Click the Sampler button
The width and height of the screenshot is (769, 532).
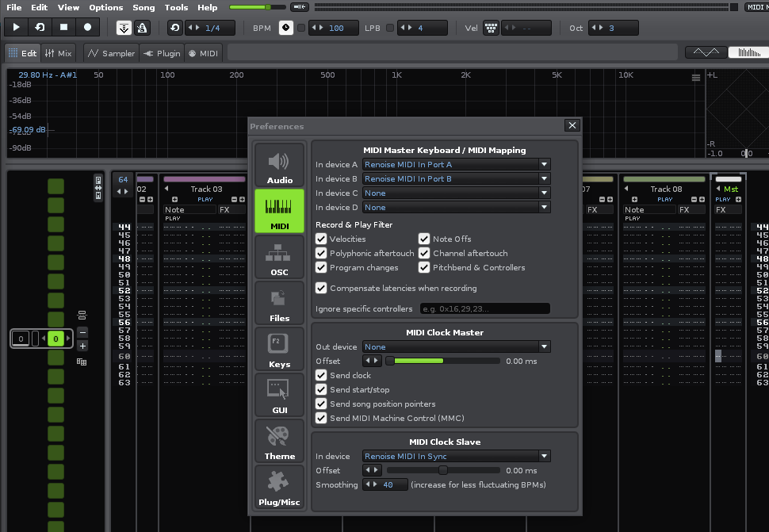[111, 54]
